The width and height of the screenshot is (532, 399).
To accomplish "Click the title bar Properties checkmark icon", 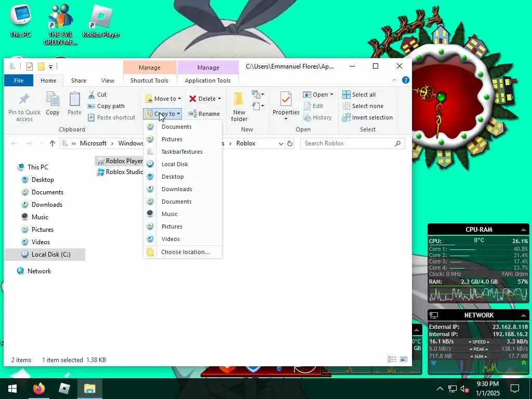I will click(30, 66).
